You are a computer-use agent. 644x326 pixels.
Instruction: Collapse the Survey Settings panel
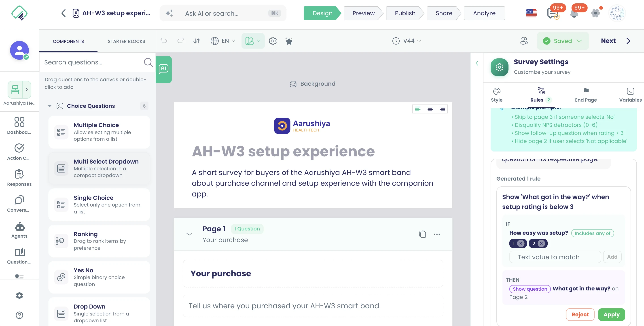477,63
